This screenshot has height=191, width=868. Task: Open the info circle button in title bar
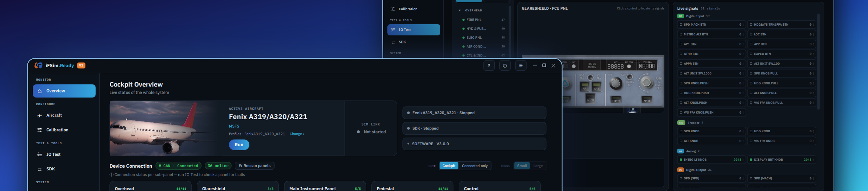505,66
